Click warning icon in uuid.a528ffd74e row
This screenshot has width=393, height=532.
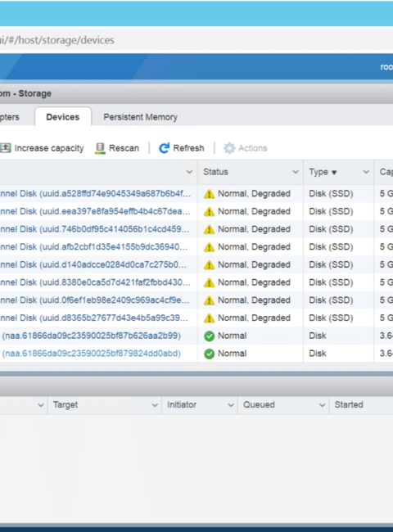click(209, 194)
